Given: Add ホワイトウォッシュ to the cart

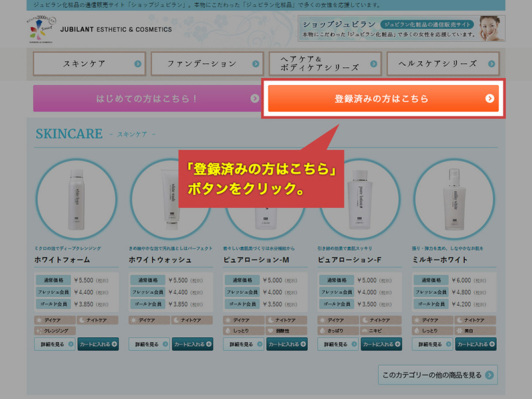Looking at the screenshot, I should [x=192, y=344].
